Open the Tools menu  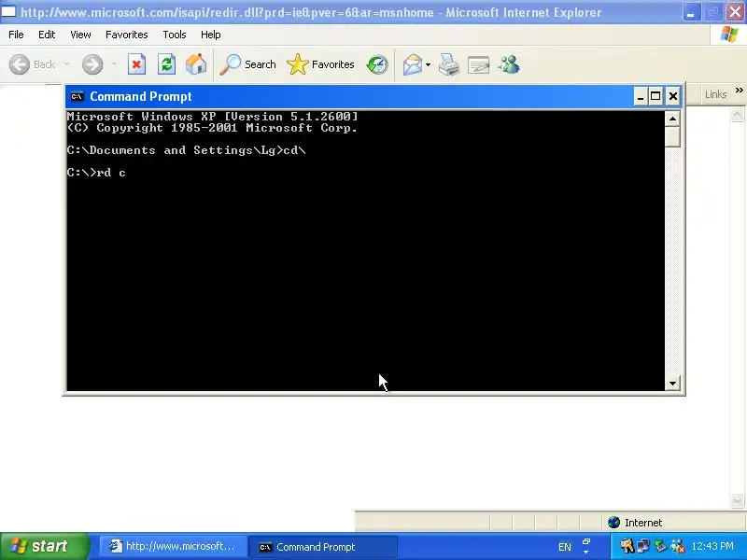coord(175,35)
